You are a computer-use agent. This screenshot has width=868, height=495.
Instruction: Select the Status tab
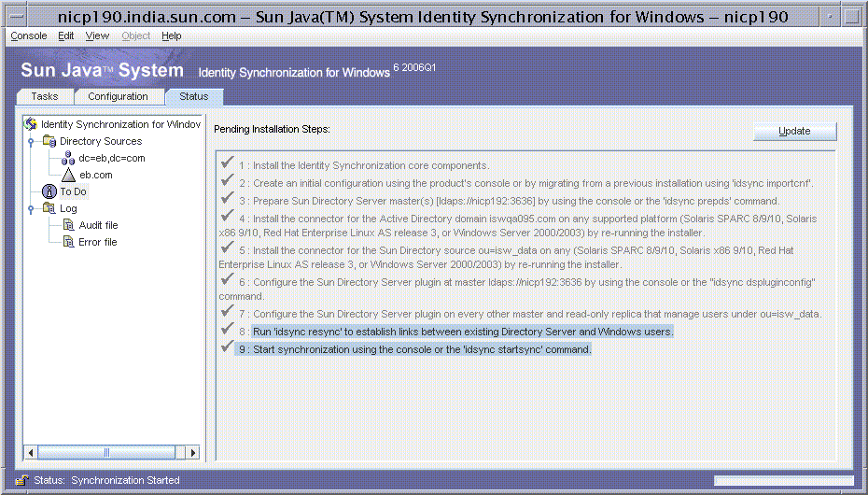click(x=194, y=96)
